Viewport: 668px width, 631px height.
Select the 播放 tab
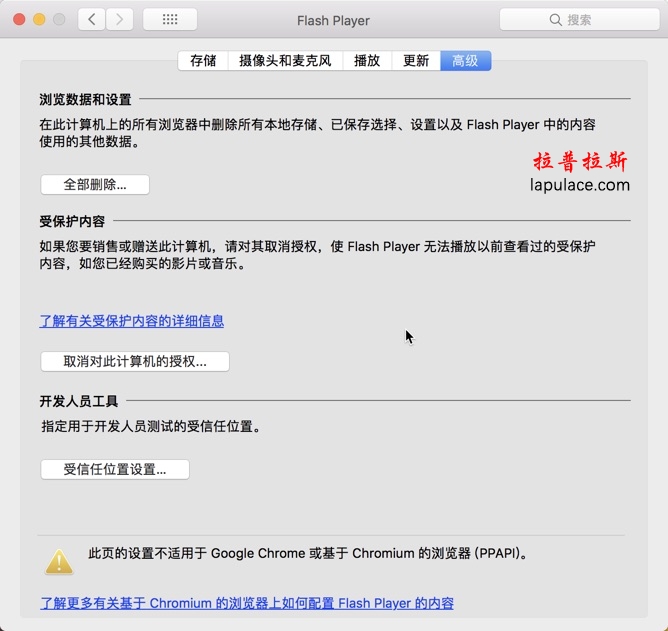[x=367, y=61]
